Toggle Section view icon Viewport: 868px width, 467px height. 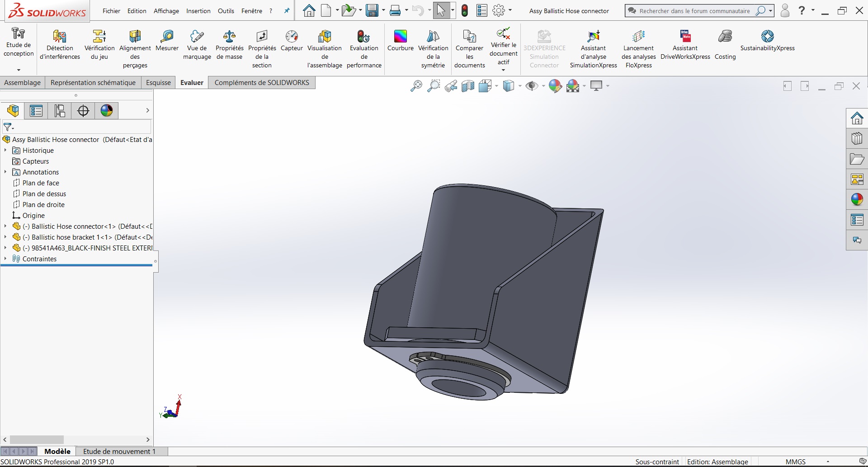pyautogui.click(x=468, y=85)
